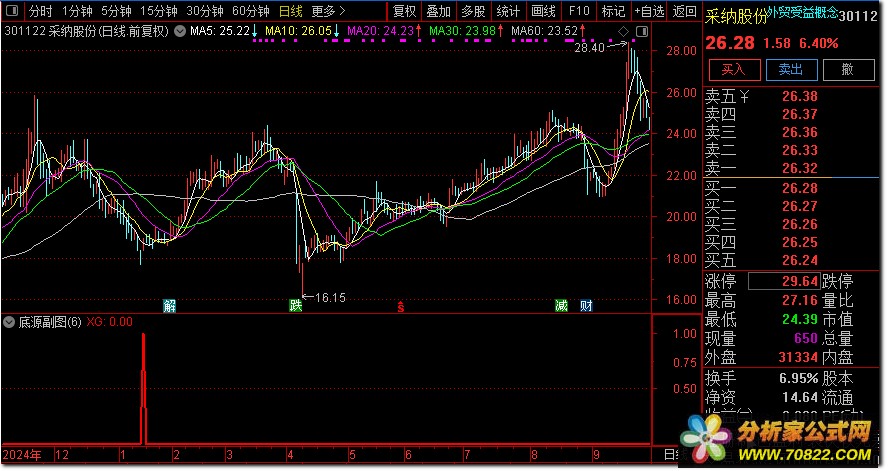The width and height of the screenshot is (888, 471).
Task: Select the 日线 daily chart
Action: pyautogui.click(x=291, y=11)
